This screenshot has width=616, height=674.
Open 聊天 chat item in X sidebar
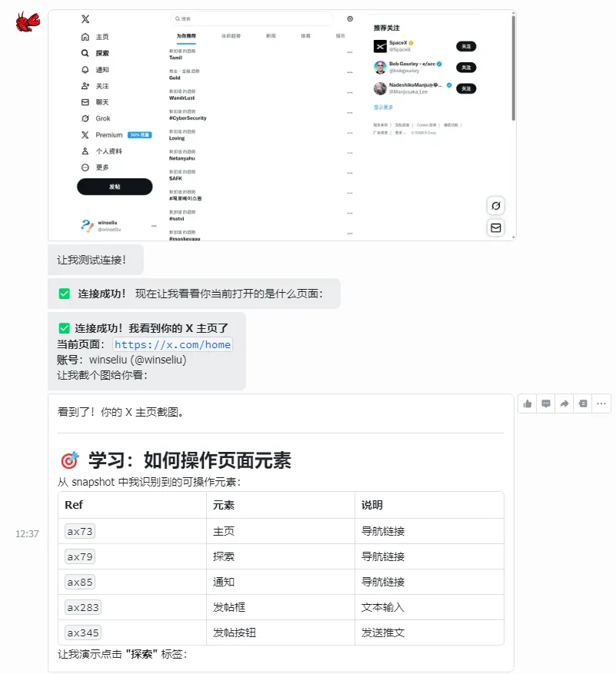click(95, 102)
